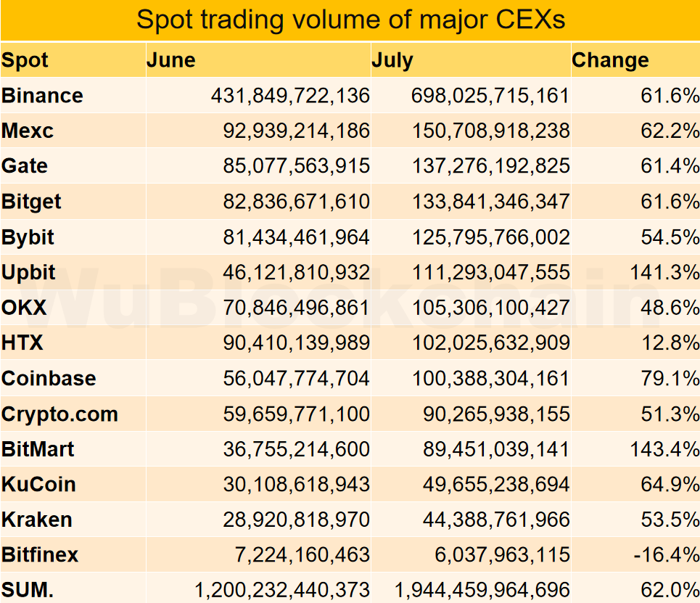Click the Gate change value 61.4%
The height and width of the screenshot is (603, 700).
670,166
